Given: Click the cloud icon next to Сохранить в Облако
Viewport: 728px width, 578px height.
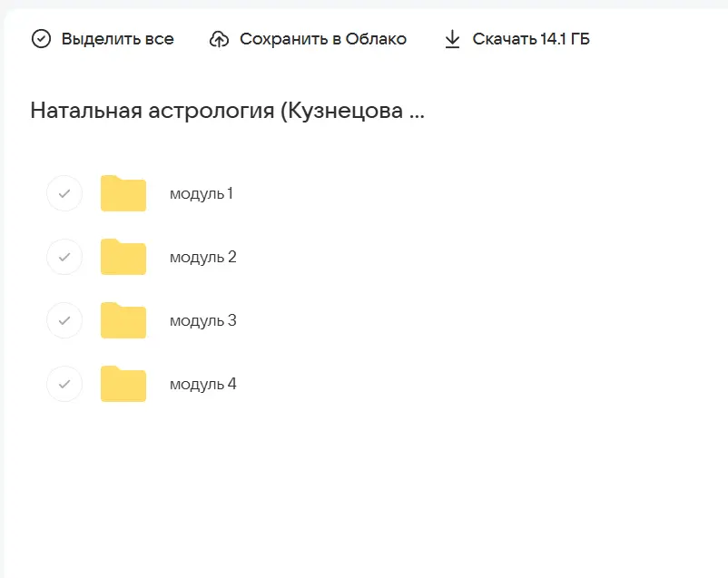Looking at the screenshot, I should (x=218, y=39).
